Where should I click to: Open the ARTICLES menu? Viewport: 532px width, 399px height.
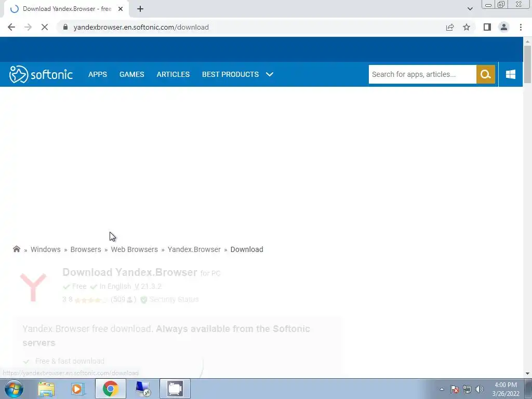point(173,74)
